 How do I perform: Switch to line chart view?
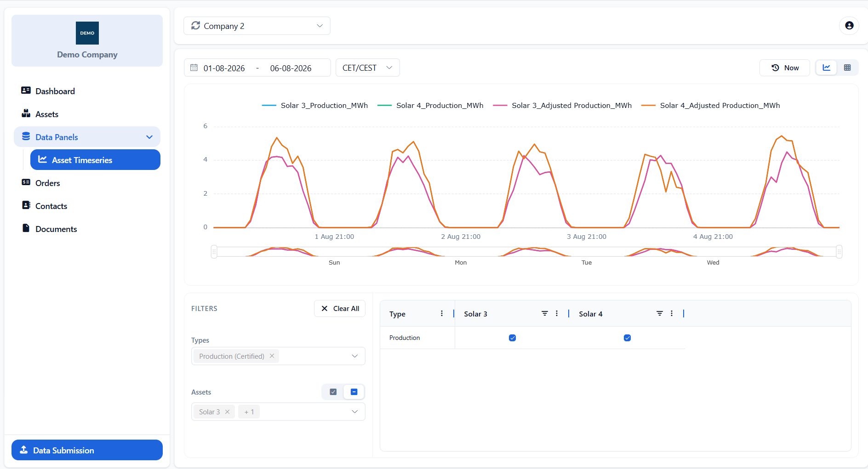827,68
